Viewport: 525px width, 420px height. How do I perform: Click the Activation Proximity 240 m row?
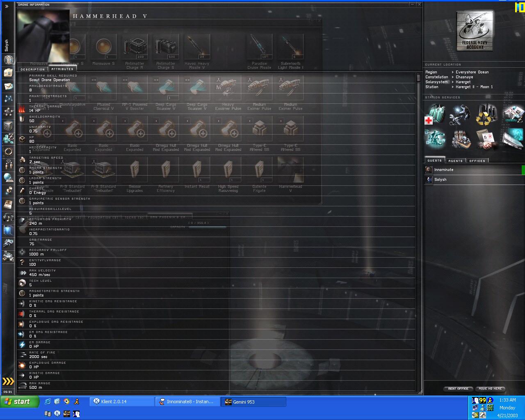(x=216, y=221)
